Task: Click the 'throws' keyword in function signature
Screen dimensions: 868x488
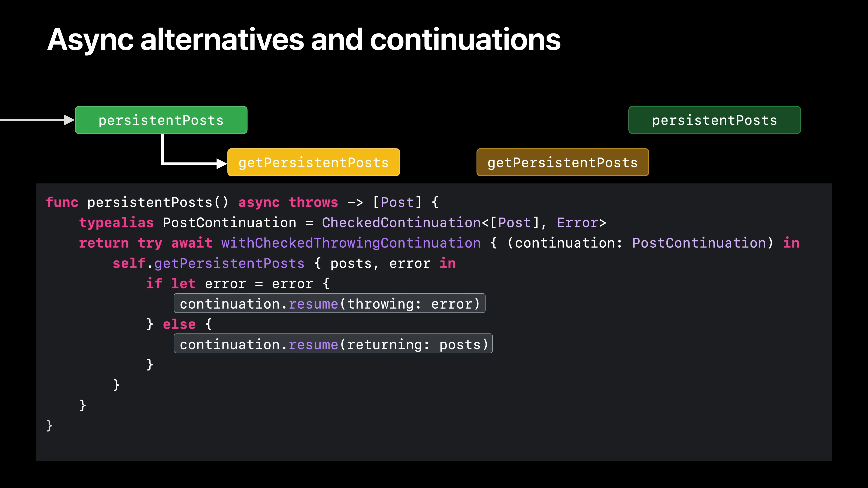Action: [313, 202]
